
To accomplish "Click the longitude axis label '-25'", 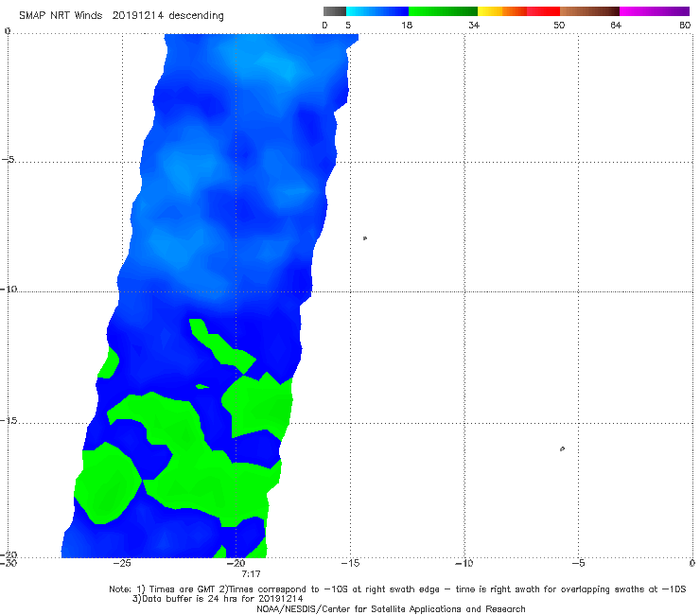I will tap(122, 563).
